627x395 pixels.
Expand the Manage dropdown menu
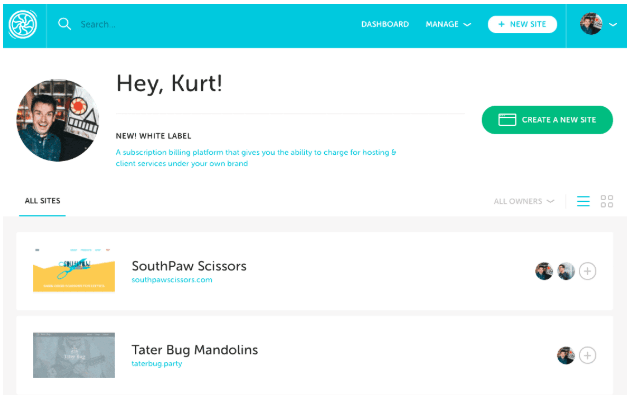448,24
